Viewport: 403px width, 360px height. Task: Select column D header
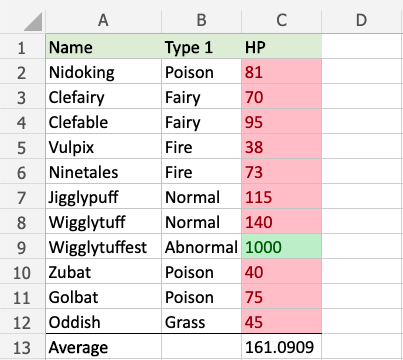(362, 20)
